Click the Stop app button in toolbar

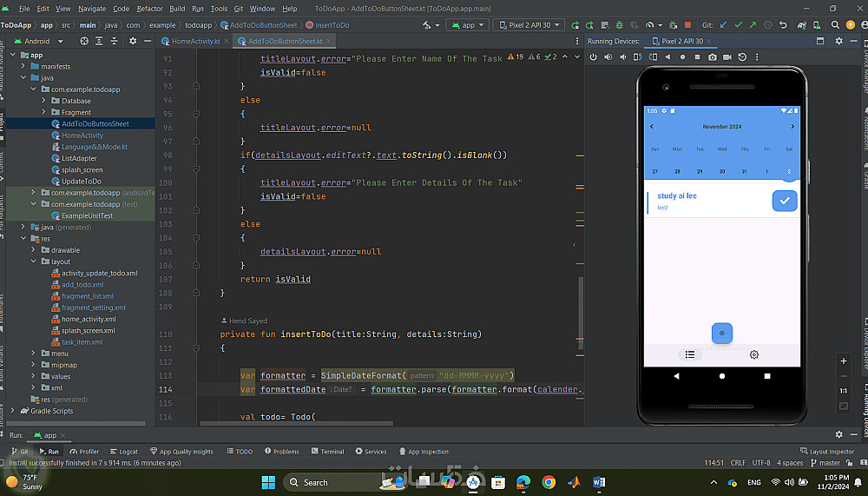pos(687,25)
